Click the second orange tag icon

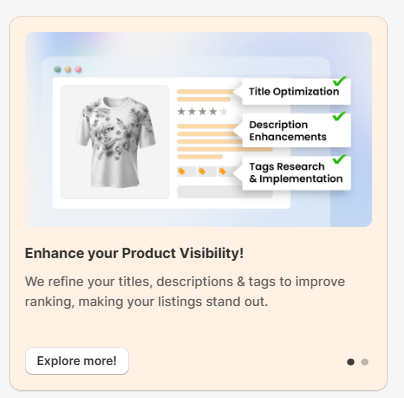pyautogui.click(x=202, y=171)
